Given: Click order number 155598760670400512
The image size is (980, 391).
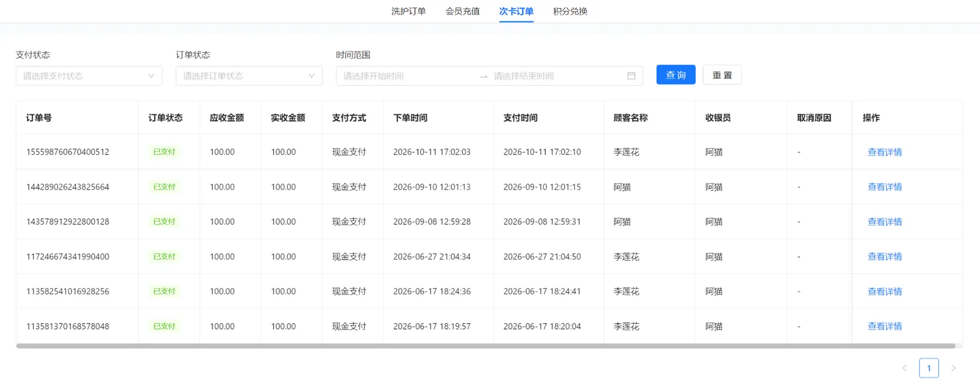Looking at the screenshot, I should point(67,152).
